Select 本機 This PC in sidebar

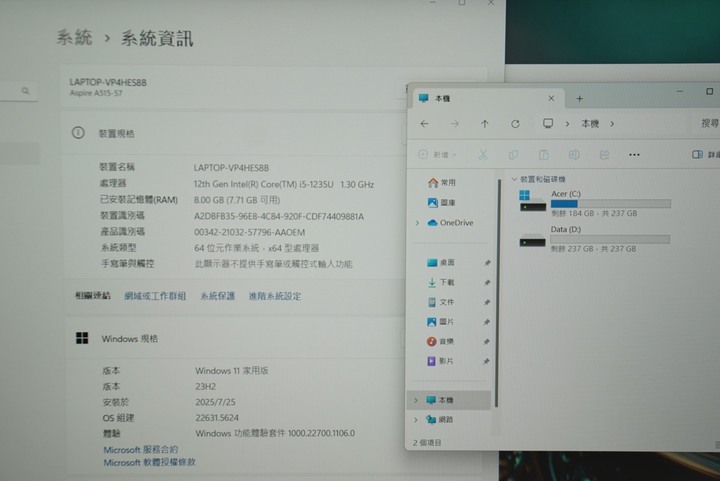coord(449,400)
